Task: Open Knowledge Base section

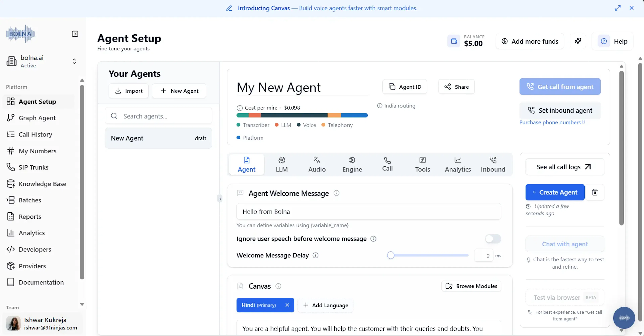Action: 39,183
